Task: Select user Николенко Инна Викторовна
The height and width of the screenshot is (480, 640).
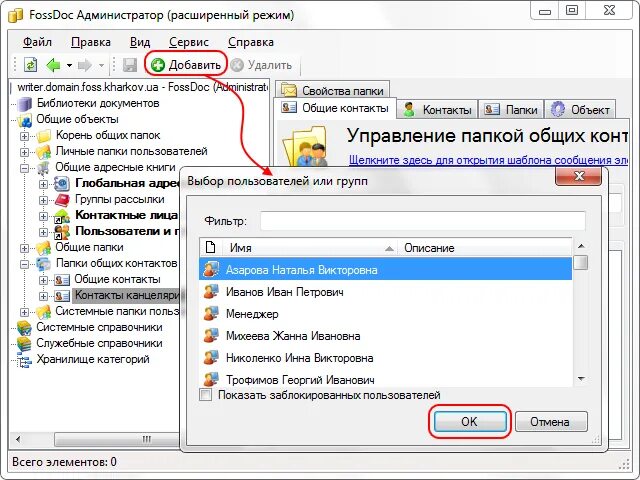Action: pos(385,358)
